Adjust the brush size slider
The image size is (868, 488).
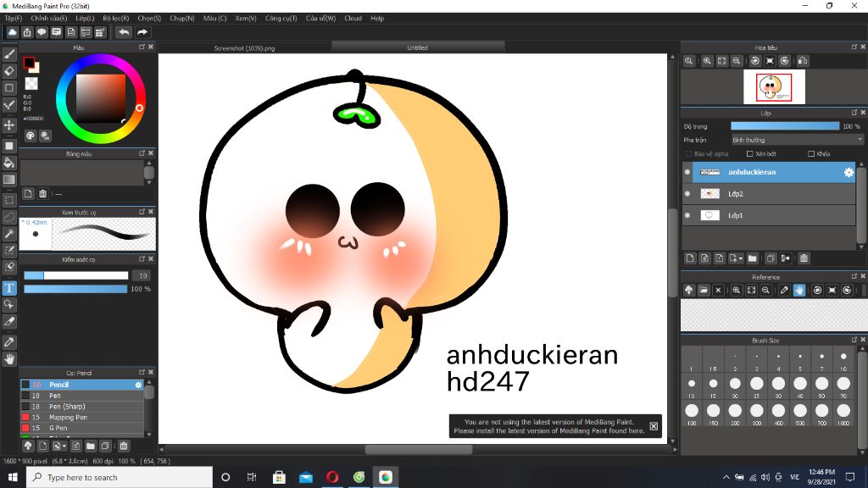pyautogui.click(x=75, y=275)
